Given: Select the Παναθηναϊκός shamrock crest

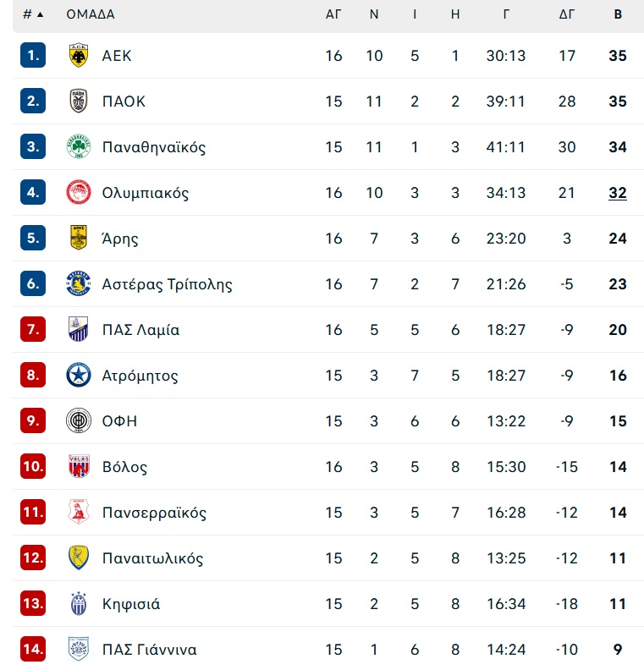Looking at the screenshot, I should 79,147.
